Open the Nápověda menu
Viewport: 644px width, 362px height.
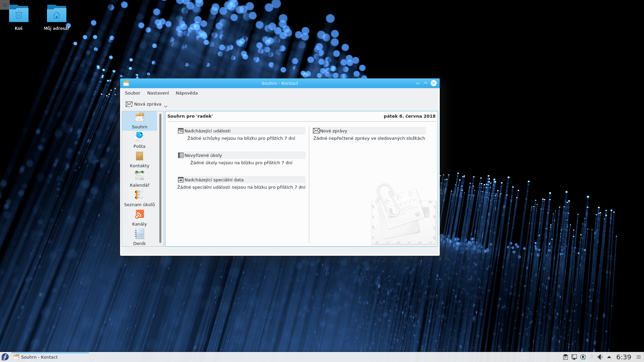(x=186, y=93)
